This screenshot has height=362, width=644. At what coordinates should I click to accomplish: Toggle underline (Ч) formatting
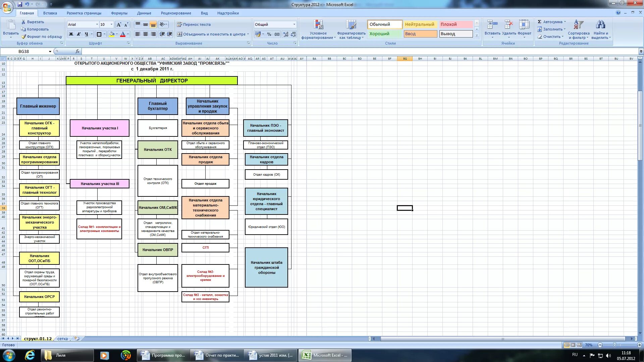pyautogui.click(x=87, y=34)
